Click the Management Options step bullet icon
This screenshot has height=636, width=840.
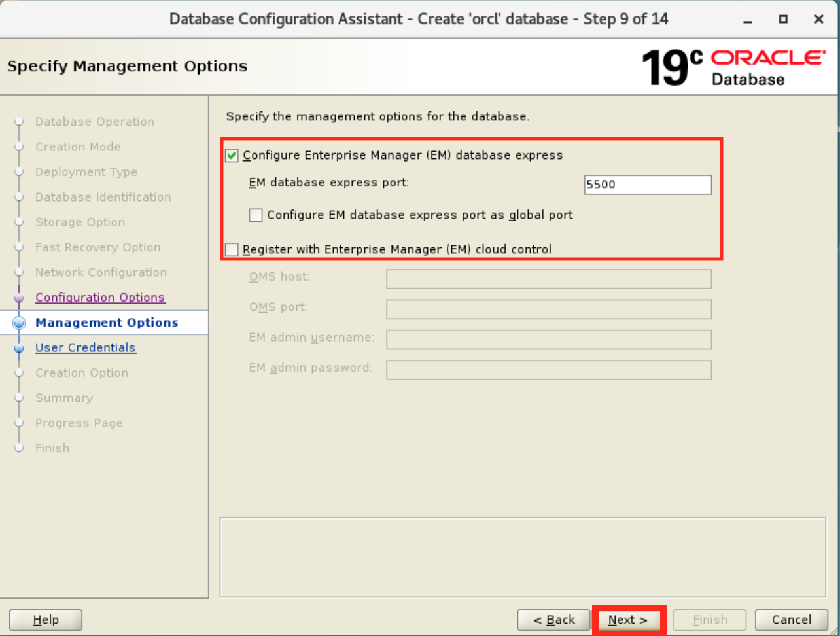tap(20, 323)
